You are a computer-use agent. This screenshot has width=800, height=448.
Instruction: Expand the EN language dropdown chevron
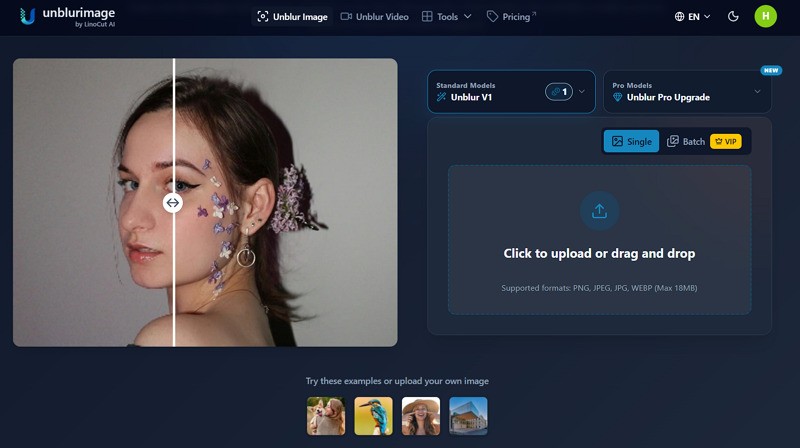(x=707, y=17)
